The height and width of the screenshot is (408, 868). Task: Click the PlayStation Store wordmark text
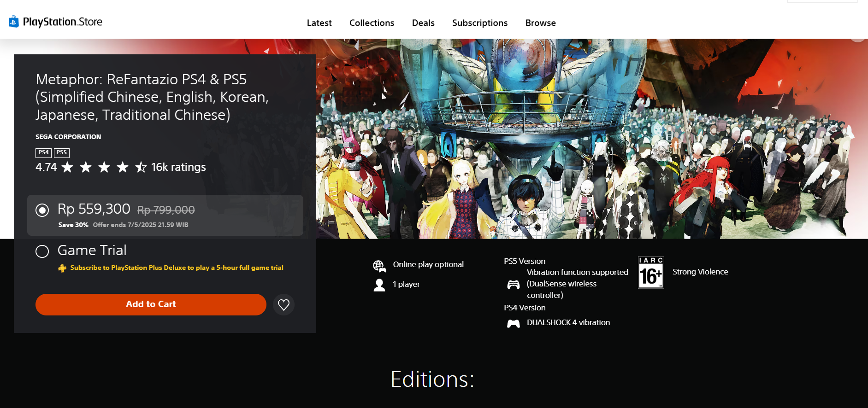point(63,22)
